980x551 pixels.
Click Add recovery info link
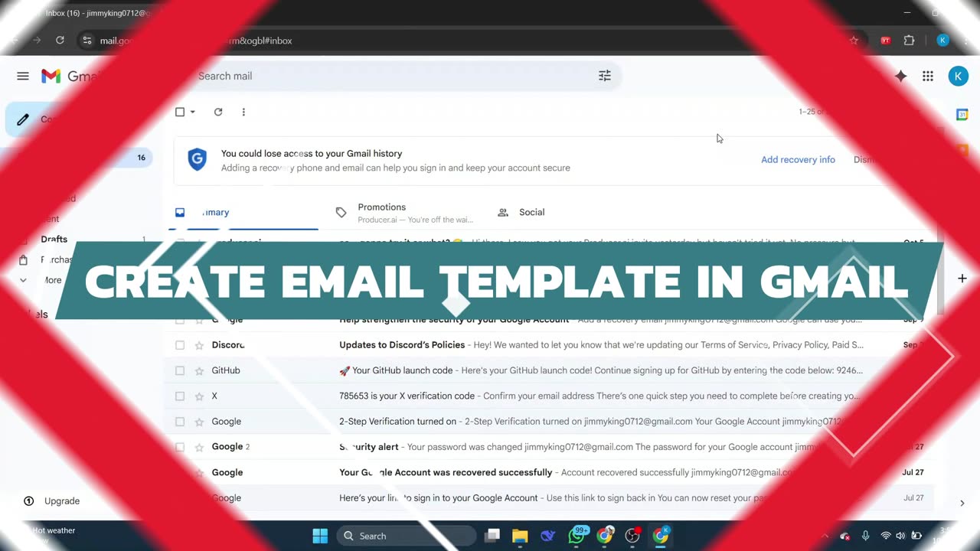[798, 160]
